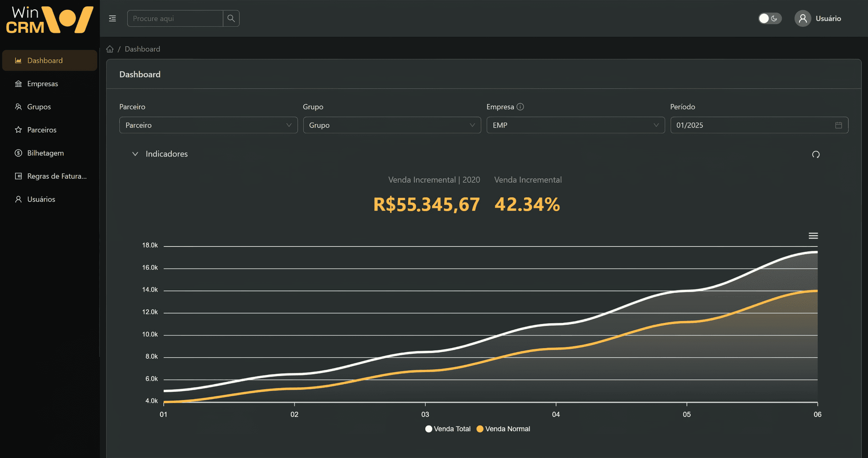This screenshot has height=458, width=868.
Task: Click the search magnifier icon
Action: [x=231, y=18]
